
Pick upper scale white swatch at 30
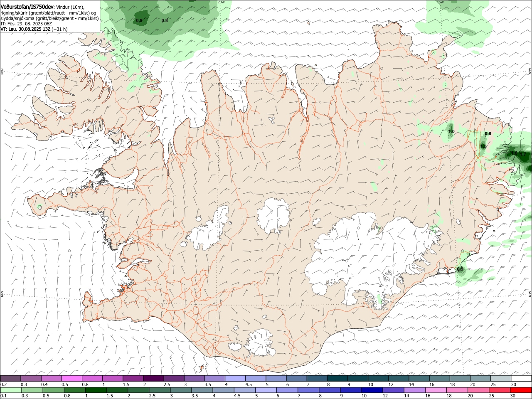point(521,378)
